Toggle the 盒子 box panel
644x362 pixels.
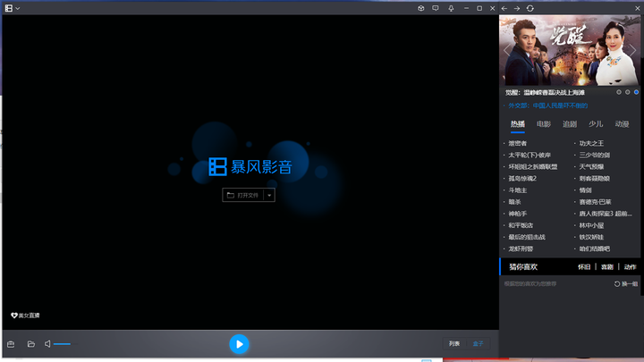478,344
